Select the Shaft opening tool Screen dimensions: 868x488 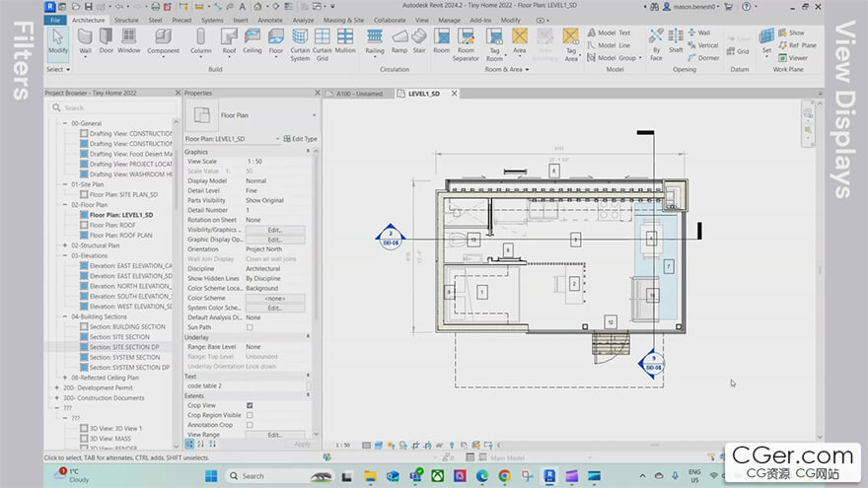point(676,41)
